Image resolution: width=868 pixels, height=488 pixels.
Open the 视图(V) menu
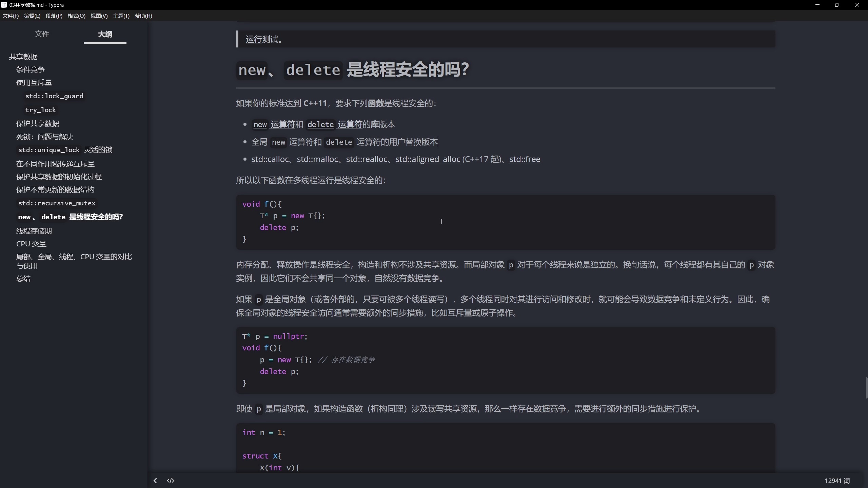click(99, 16)
